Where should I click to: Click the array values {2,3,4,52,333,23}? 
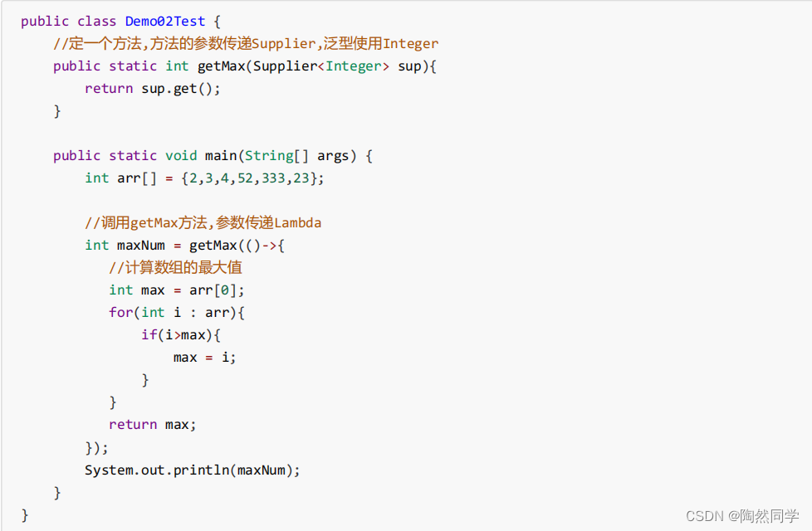[x=248, y=178]
